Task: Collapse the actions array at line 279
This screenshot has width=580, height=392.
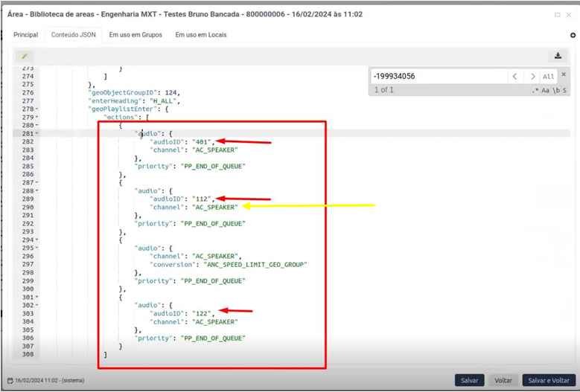Action: tap(36, 118)
